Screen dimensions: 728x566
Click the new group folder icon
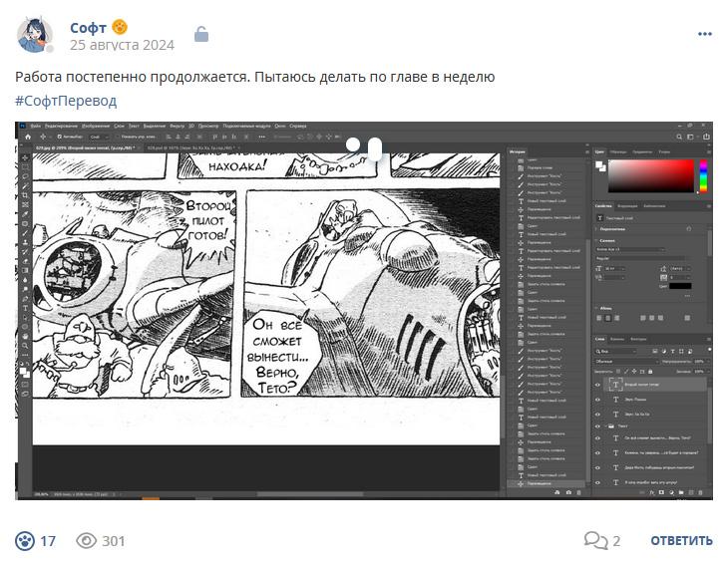tap(681, 492)
